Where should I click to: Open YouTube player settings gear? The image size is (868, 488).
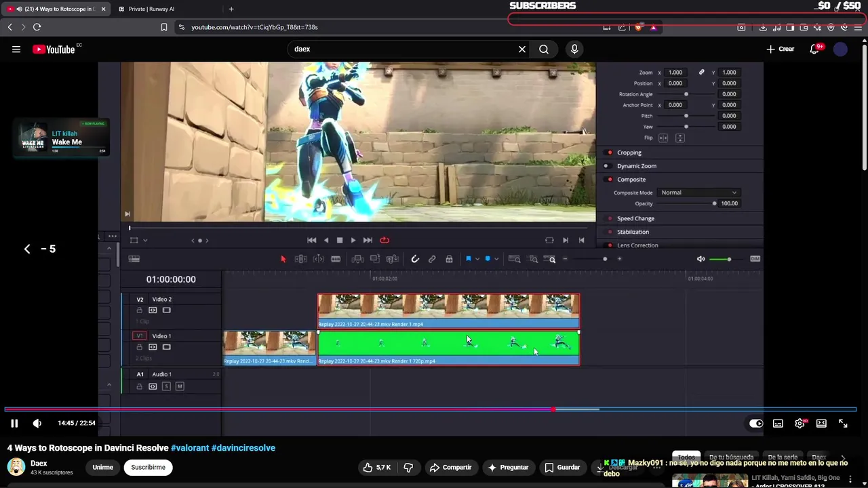tap(800, 424)
